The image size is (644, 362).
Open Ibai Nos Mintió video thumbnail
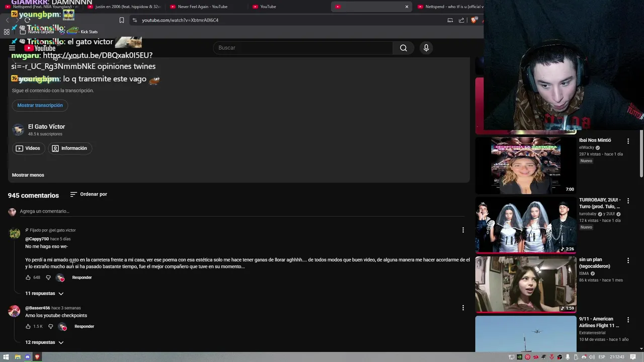coord(526,165)
